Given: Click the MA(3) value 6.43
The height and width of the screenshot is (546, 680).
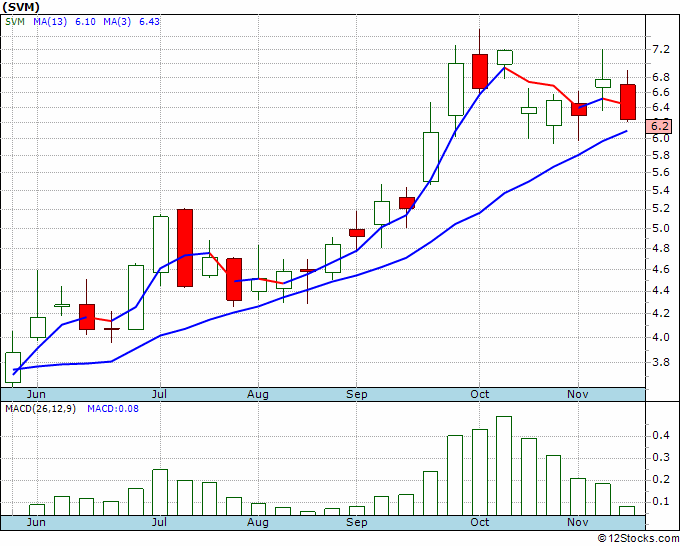Looking at the screenshot, I should point(149,22).
